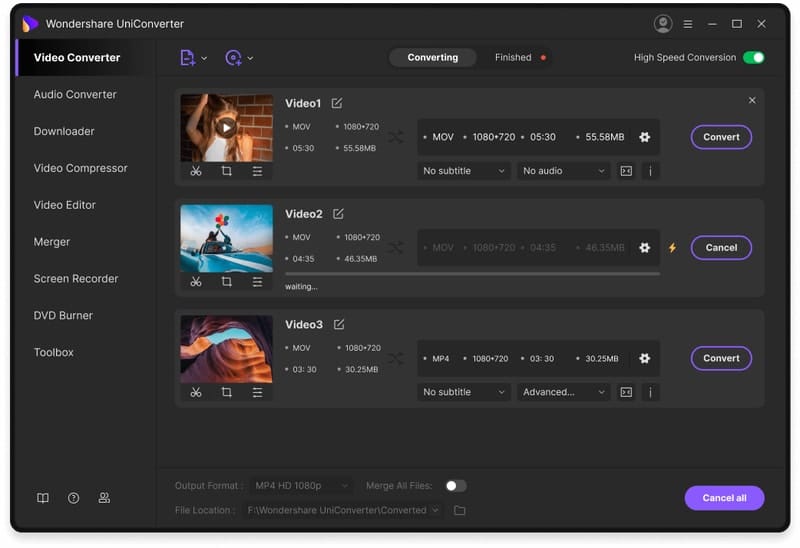Open output settings gear for Video3
800x548 pixels.
coord(644,358)
